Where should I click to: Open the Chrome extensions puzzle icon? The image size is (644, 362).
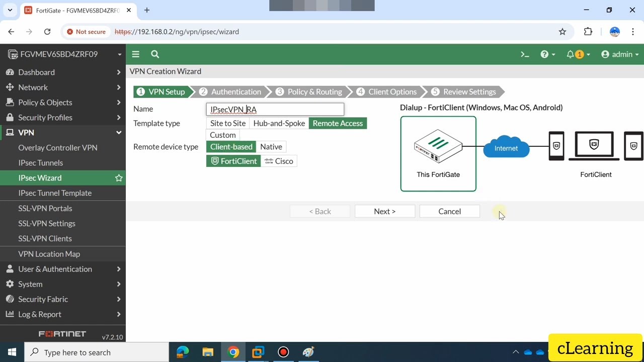588,32
